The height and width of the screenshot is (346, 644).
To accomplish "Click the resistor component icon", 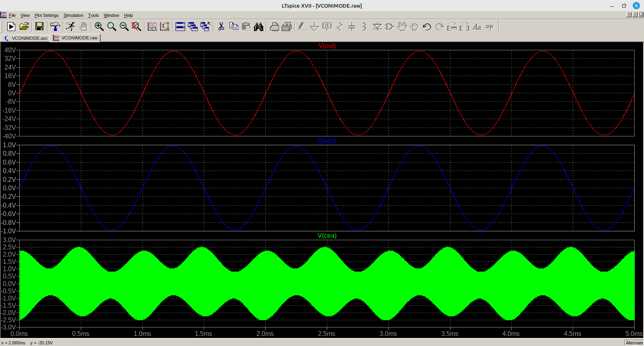I will [x=340, y=27].
